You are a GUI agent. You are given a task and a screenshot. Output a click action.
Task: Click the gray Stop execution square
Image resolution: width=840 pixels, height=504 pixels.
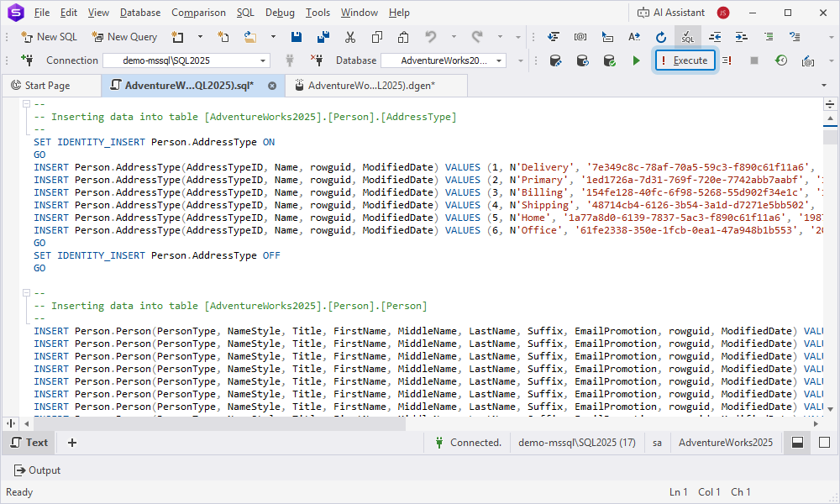coord(753,60)
